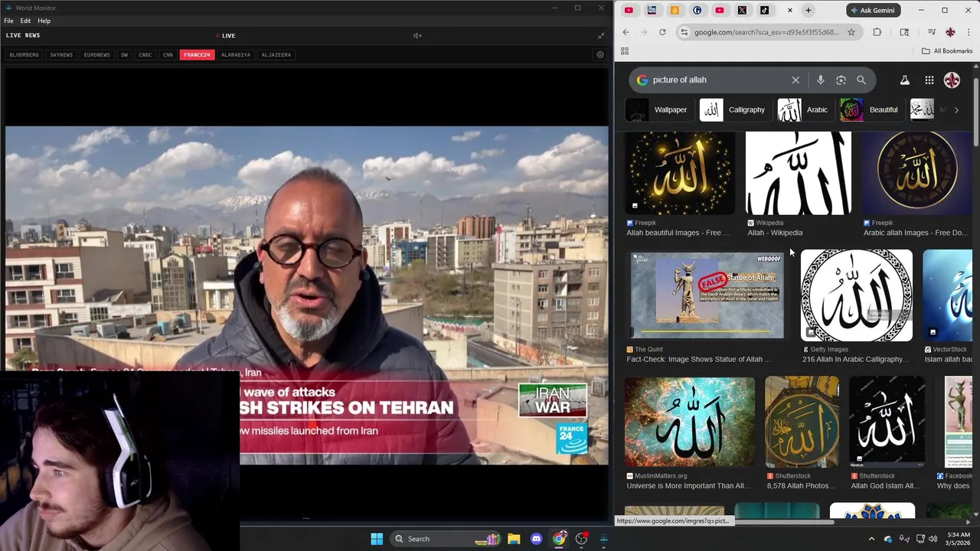Switch to the X browser tab

tap(742, 10)
